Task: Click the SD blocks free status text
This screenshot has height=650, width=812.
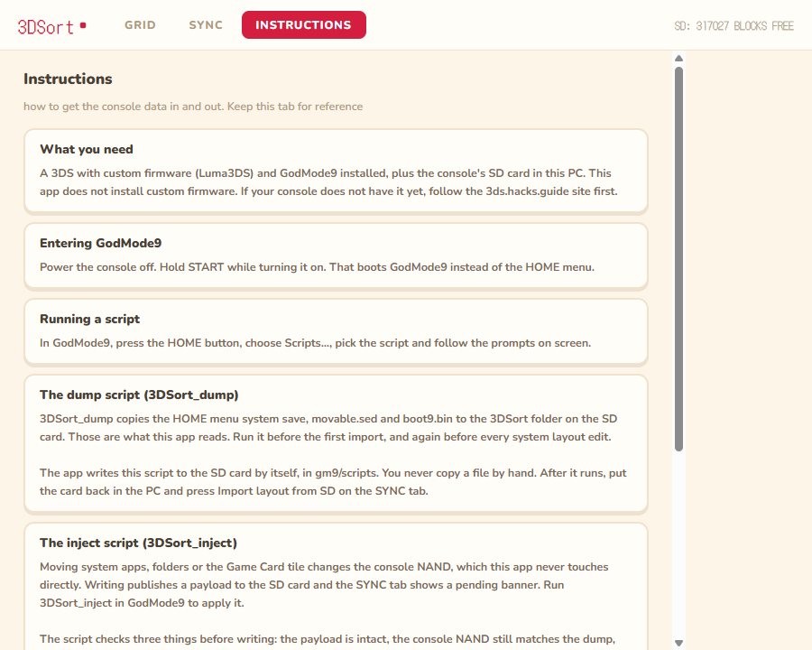Action: [734, 26]
